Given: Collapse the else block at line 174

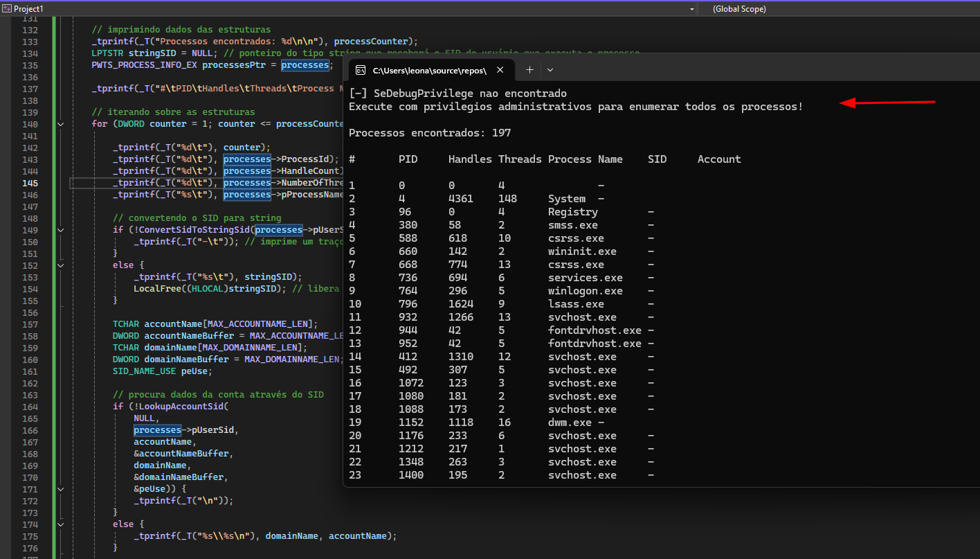Looking at the screenshot, I should [x=61, y=524].
